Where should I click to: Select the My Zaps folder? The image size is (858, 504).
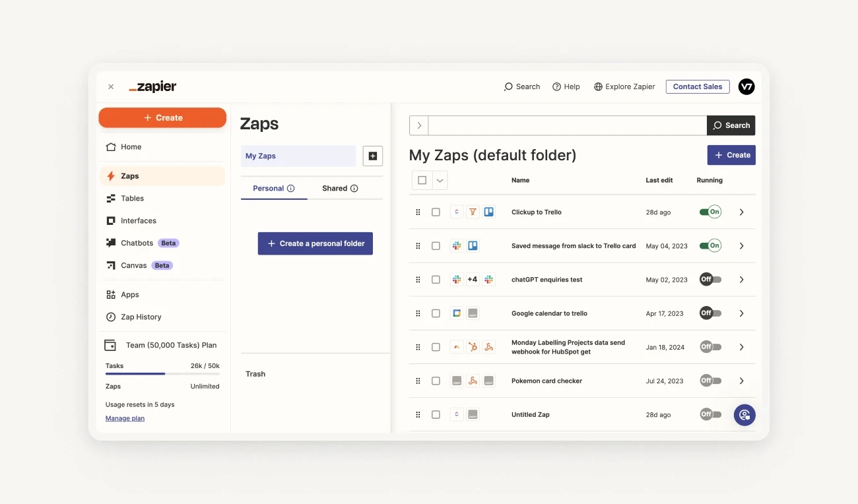click(298, 156)
